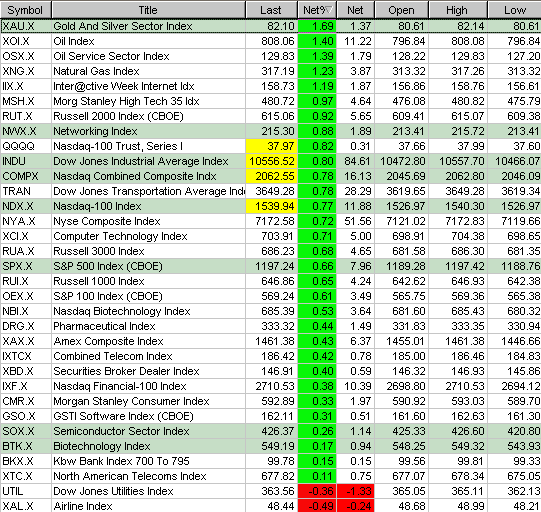The width and height of the screenshot is (541, 512).
Task: Click the Last column header
Action: coord(271,10)
